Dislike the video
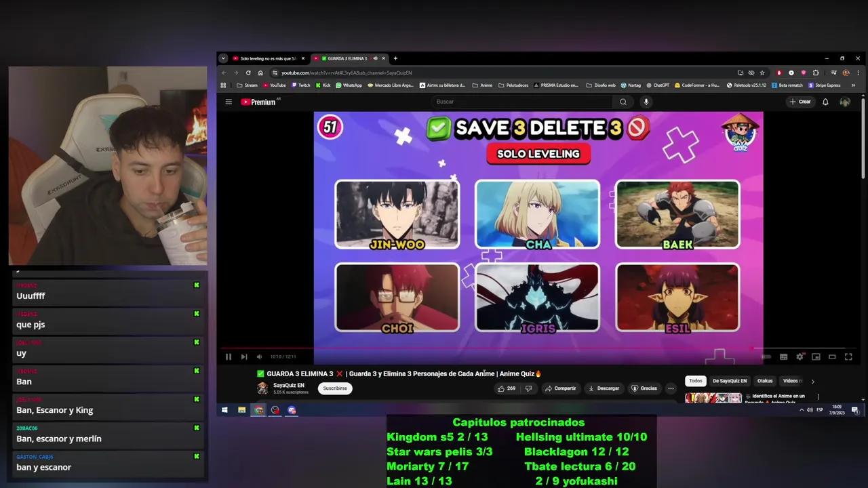 (529, 388)
